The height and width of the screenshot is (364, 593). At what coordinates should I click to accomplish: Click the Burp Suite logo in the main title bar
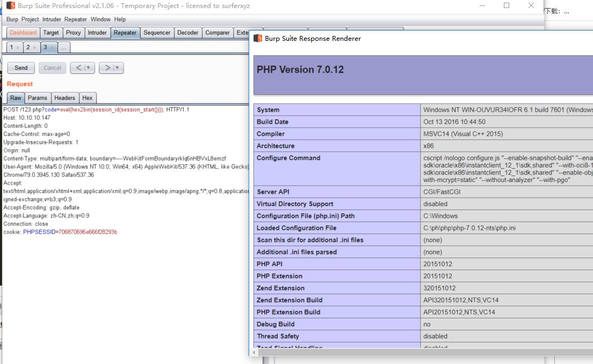[11, 6]
